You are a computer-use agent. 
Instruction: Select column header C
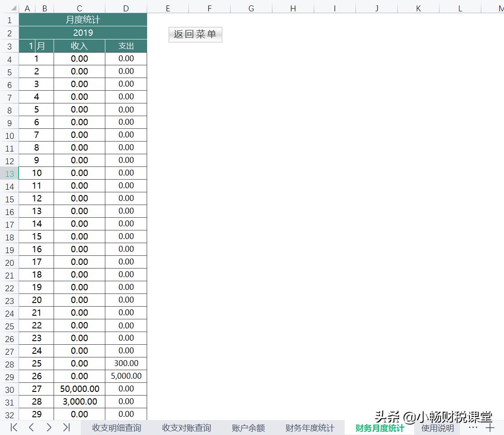pos(79,8)
